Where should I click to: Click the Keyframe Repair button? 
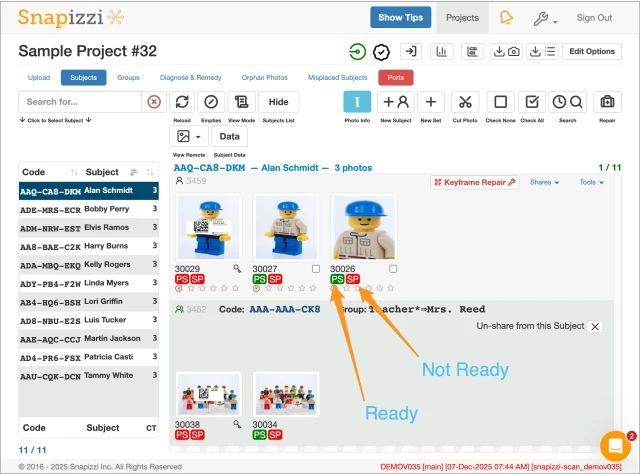[474, 182]
